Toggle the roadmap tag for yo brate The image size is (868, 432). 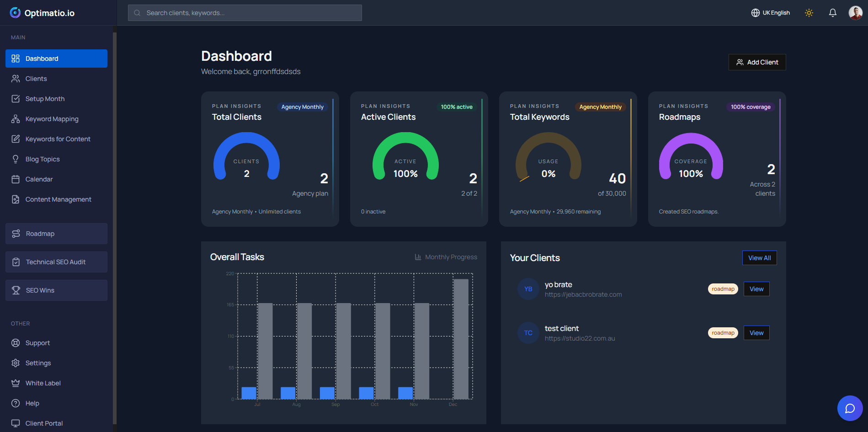(723, 288)
